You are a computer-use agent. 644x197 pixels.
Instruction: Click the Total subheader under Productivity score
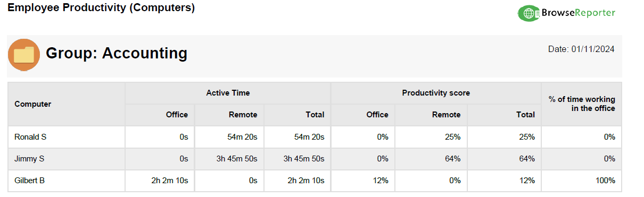coord(525,115)
